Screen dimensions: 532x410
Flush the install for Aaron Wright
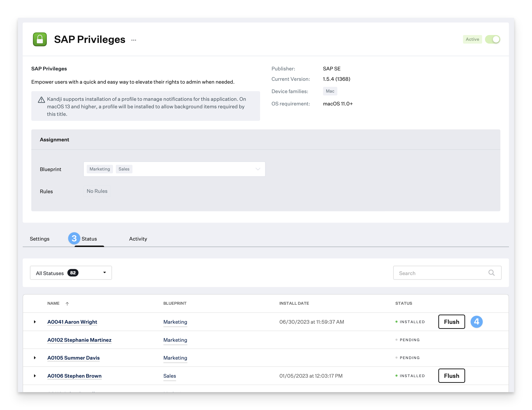coord(451,322)
